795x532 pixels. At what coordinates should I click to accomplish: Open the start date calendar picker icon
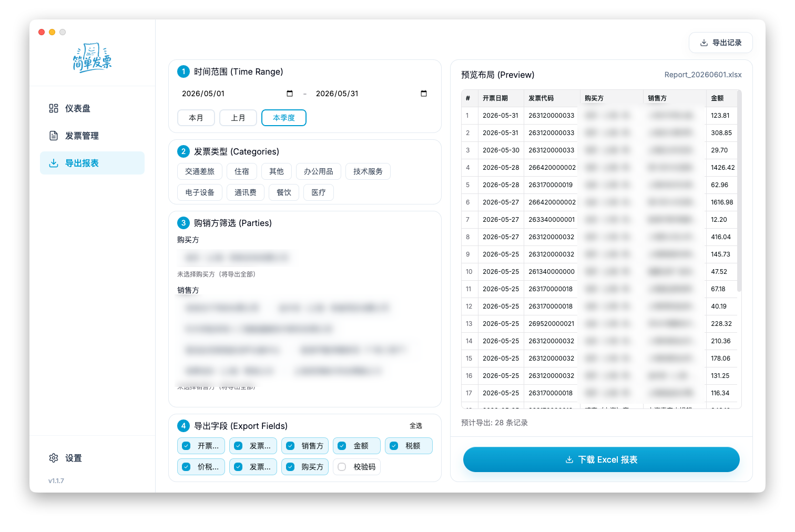290,94
